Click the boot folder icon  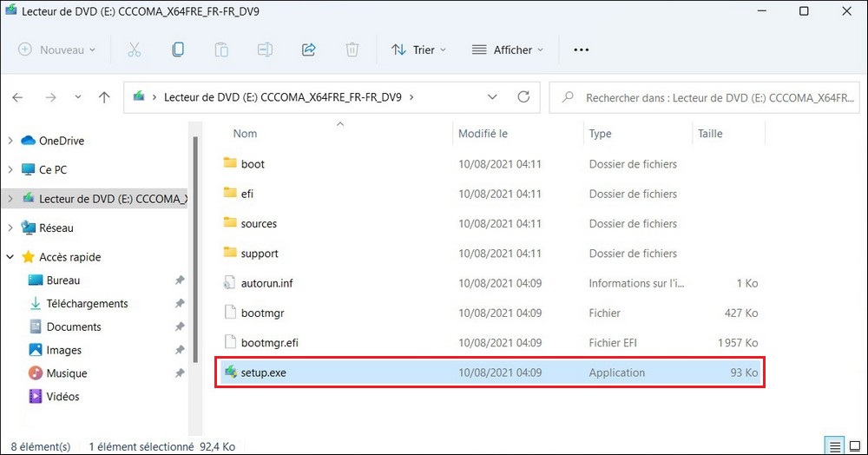click(x=230, y=162)
